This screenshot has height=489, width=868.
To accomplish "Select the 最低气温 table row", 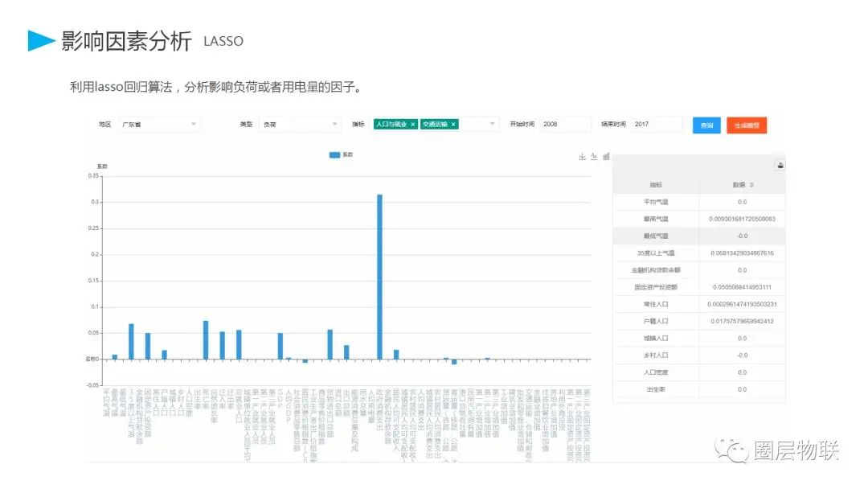I will point(698,236).
